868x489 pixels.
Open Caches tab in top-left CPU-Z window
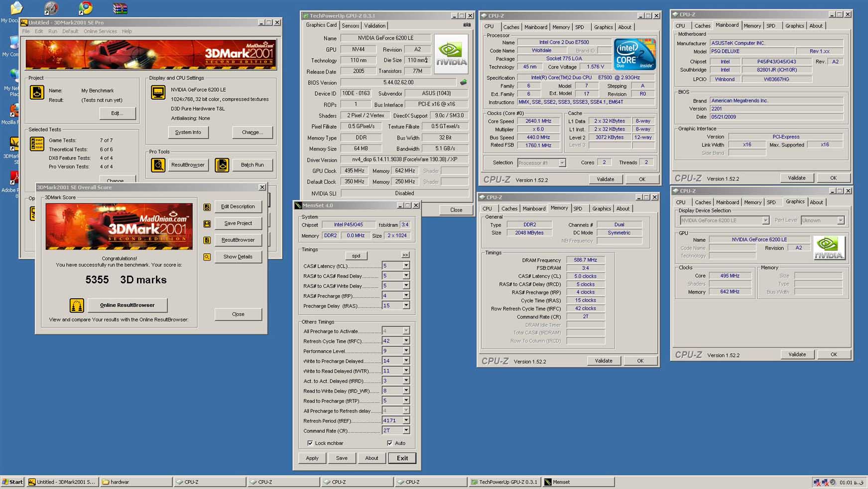511,27
